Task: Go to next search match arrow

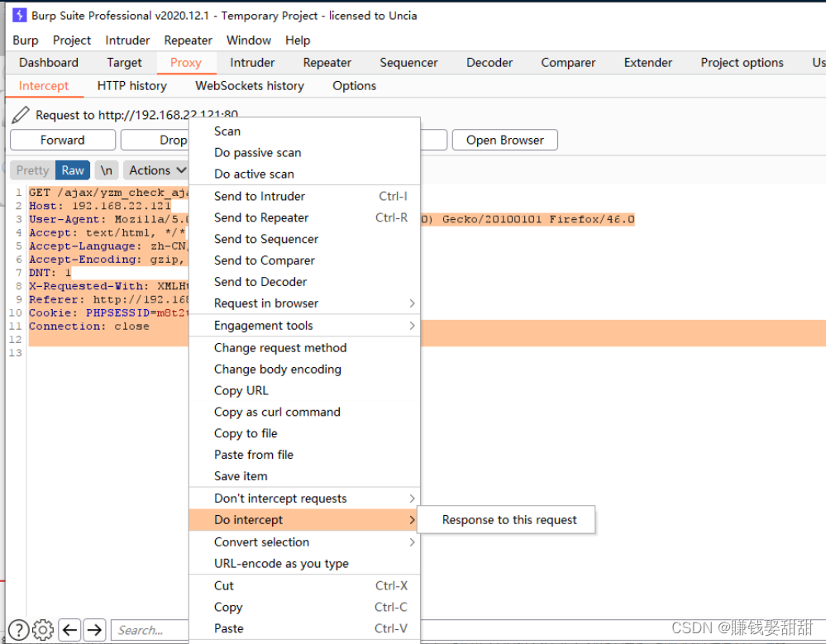Action: pyautogui.click(x=94, y=630)
